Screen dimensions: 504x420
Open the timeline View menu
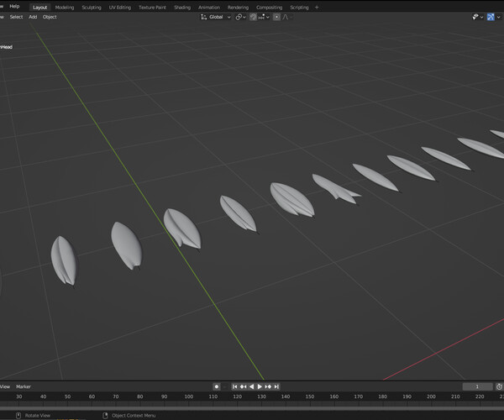[5, 386]
